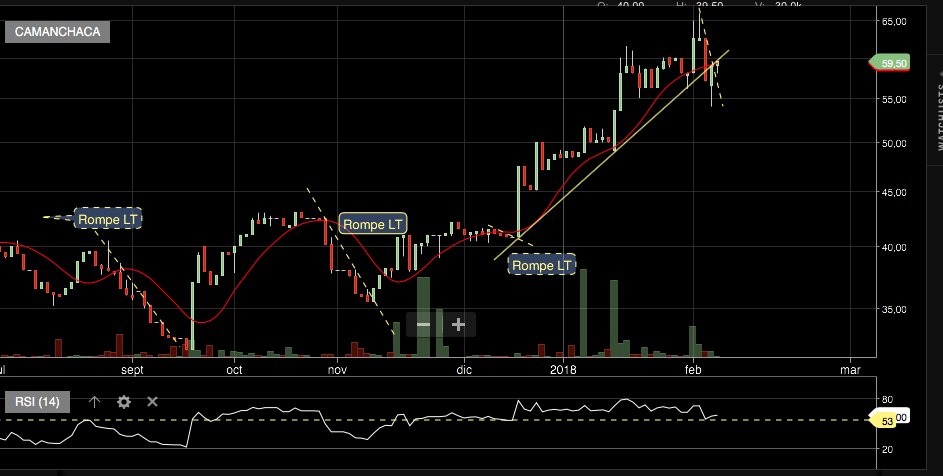Click the '2018' date axis label

(x=563, y=369)
